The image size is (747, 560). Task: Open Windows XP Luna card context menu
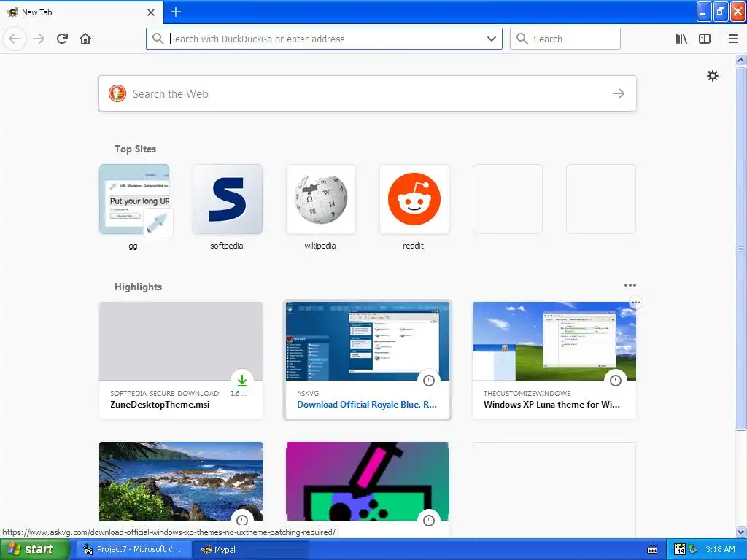pyautogui.click(x=635, y=303)
